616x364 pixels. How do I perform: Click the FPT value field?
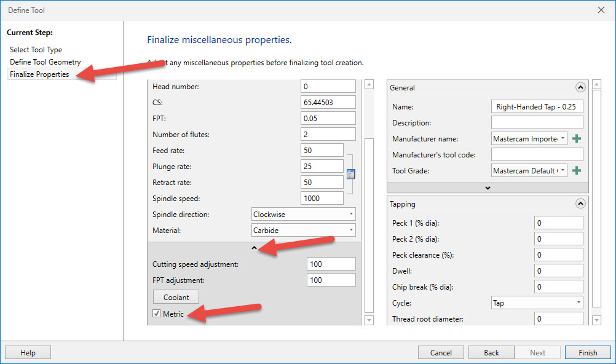(x=328, y=118)
